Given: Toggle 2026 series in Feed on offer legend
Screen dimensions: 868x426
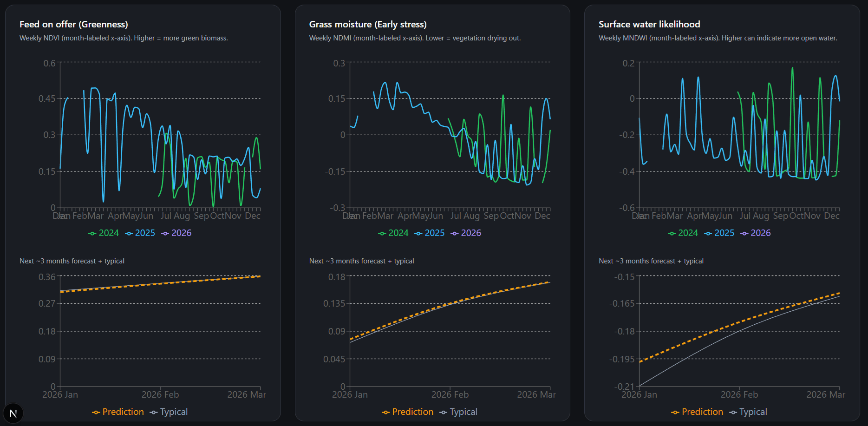Looking at the screenshot, I should tap(176, 233).
